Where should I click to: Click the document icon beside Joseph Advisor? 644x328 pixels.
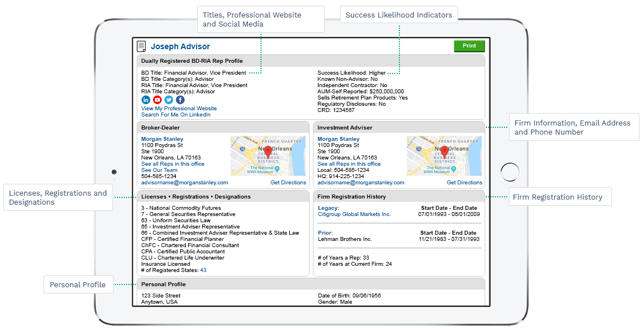(x=141, y=46)
